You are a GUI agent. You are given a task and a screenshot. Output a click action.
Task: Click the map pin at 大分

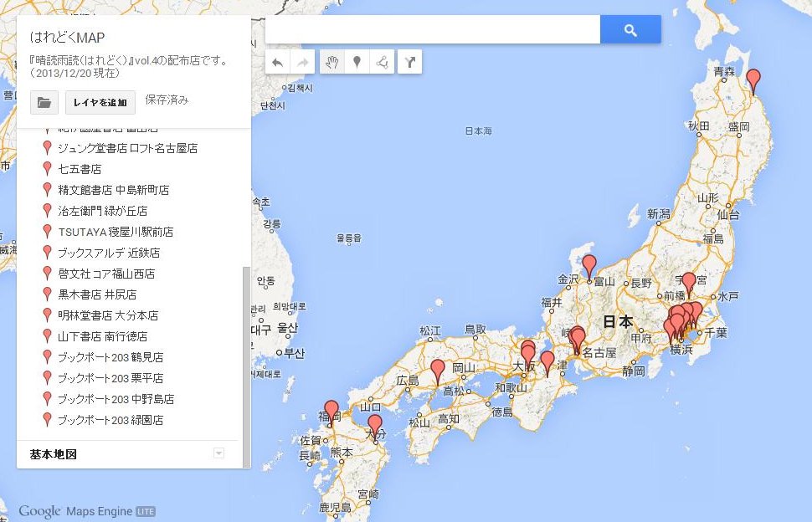point(375,427)
